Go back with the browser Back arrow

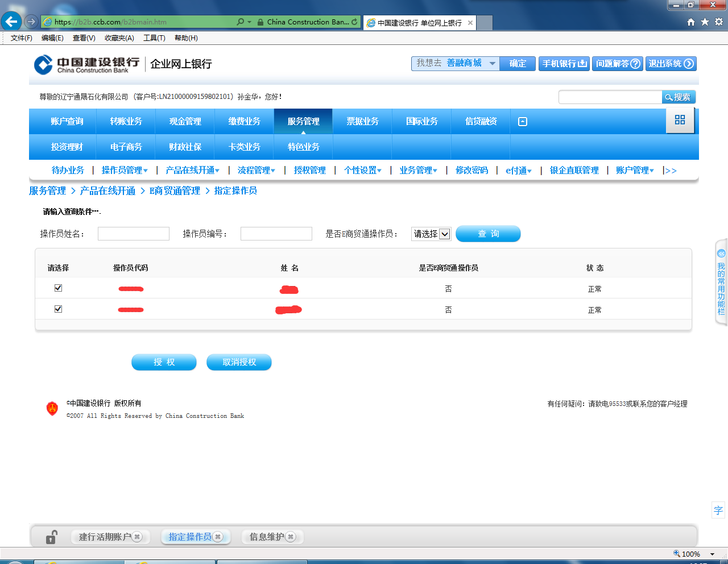click(x=11, y=22)
